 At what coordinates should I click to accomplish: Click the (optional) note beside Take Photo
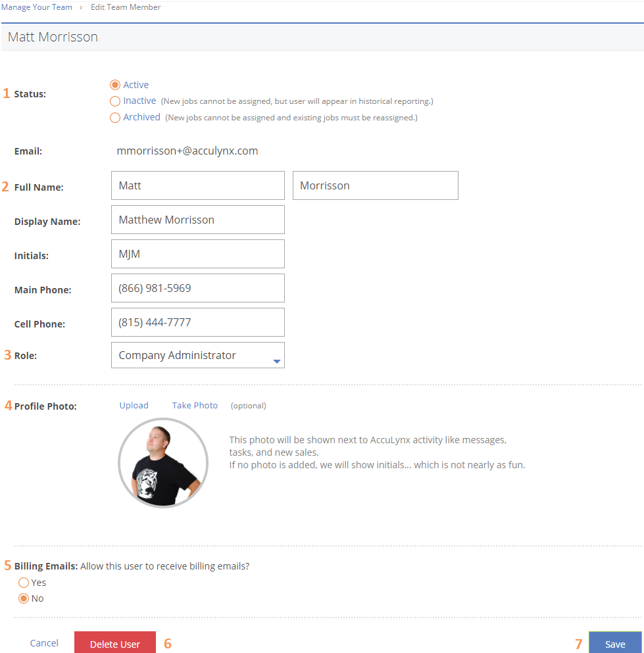[248, 406]
